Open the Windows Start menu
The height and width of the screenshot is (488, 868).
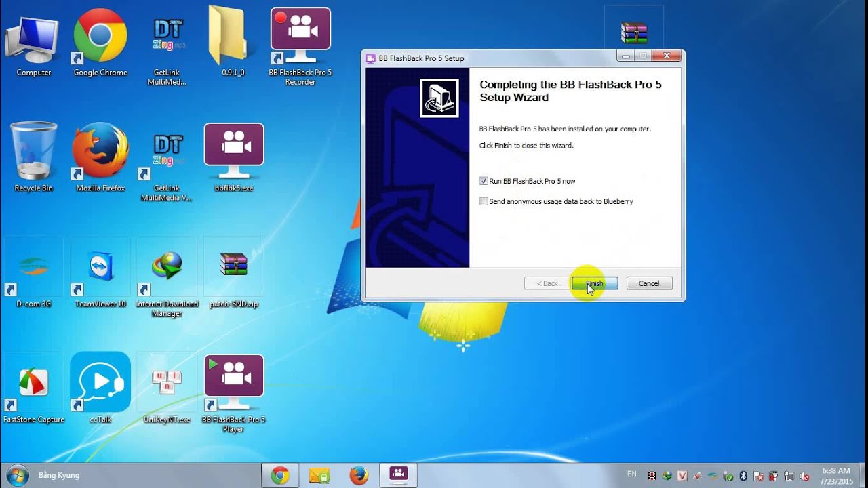(x=17, y=475)
